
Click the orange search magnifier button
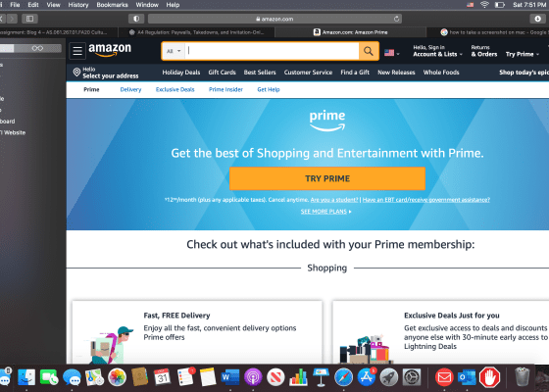coord(369,51)
